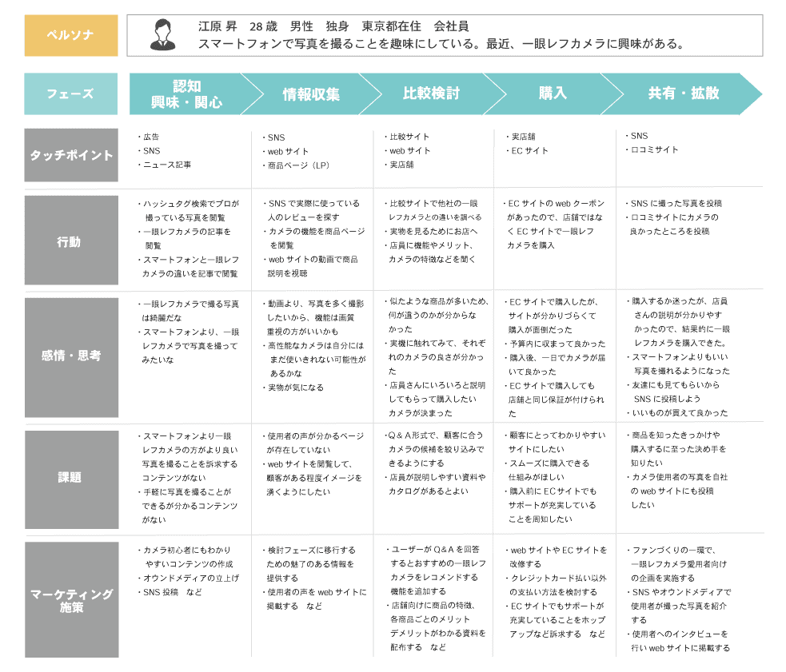The width and height of the screenshot is (786, 672).
Task: Click the マーケティング施策 row header
Action: [71, 600]
